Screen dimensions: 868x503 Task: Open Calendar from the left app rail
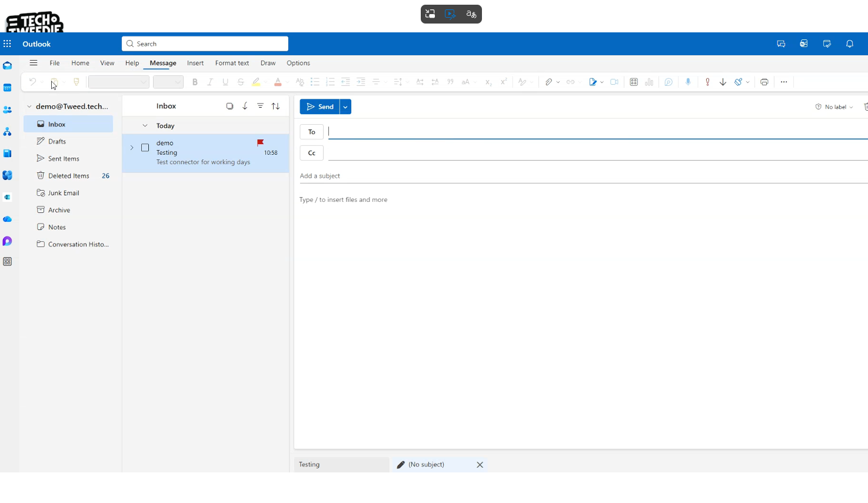coord(8,88)
